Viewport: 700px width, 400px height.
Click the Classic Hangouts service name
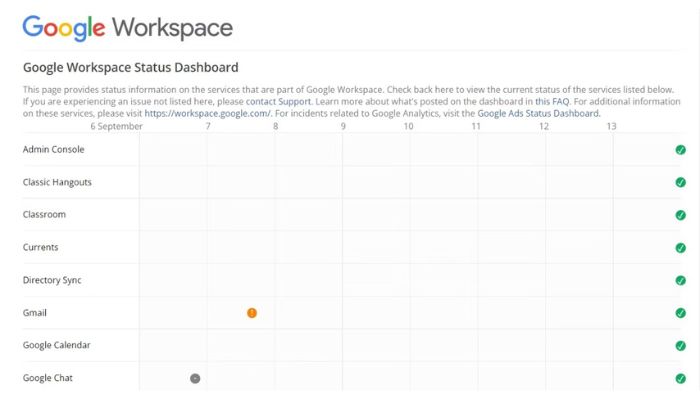click(x=57, y=182)
